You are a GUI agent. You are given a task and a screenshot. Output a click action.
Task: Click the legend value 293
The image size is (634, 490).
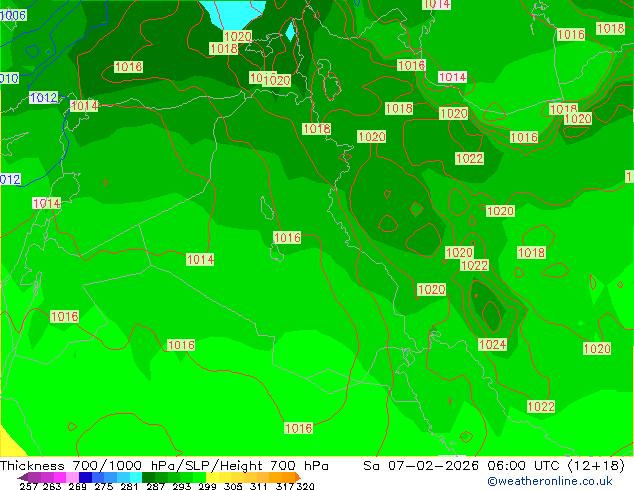tap(182, 486)
